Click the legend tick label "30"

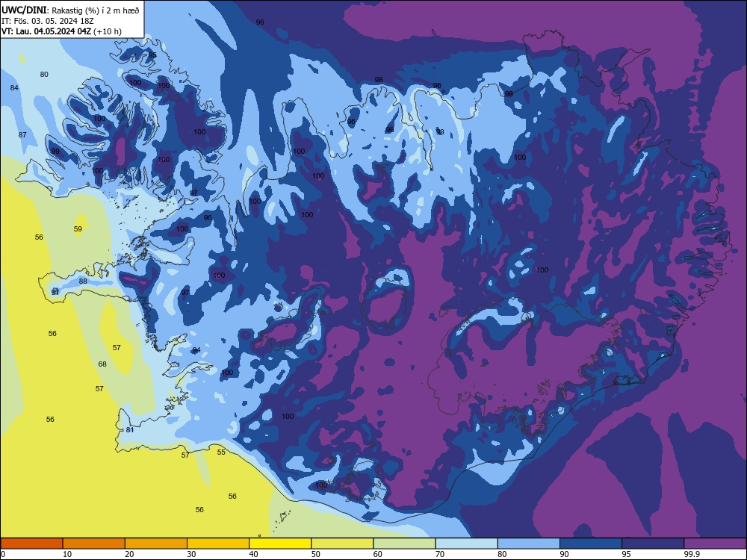point(191,554)
